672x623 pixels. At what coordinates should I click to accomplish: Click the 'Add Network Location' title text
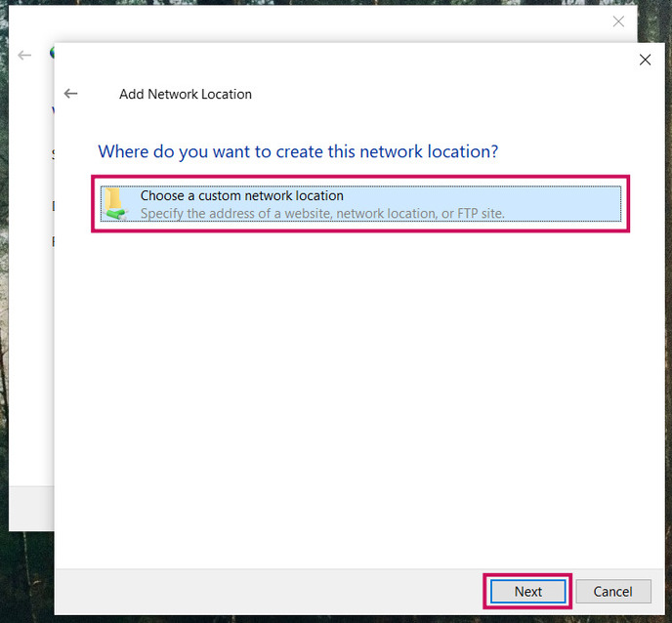coord(186,94)
